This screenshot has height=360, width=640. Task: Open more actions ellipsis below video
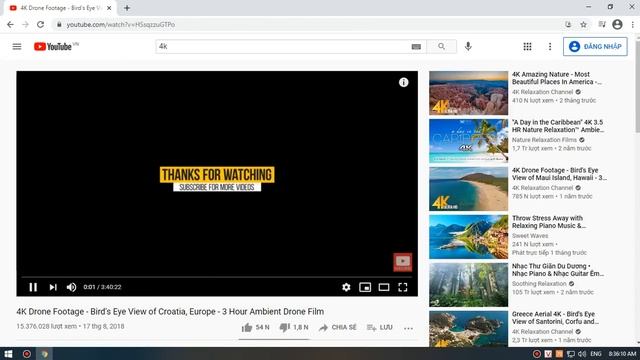pos(408,328)
